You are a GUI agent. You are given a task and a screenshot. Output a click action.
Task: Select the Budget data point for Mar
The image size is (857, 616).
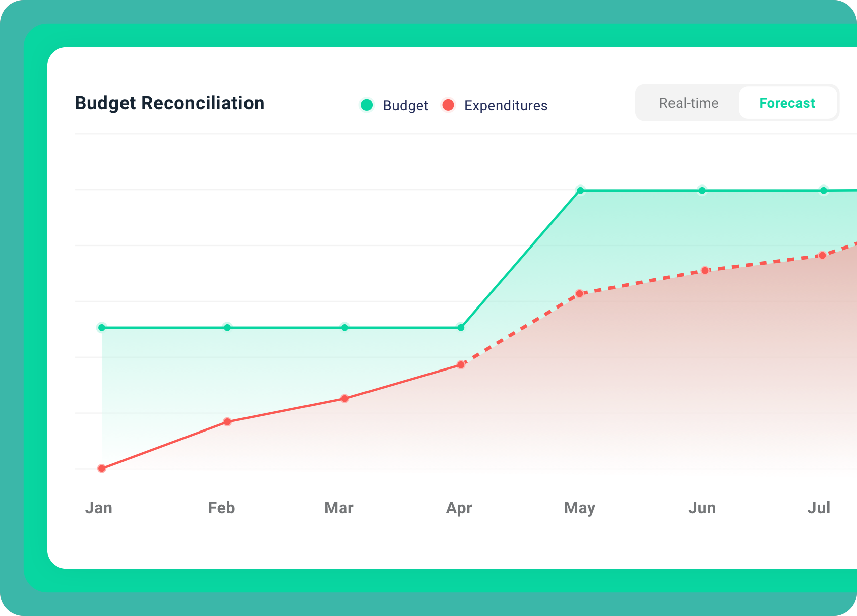click(345, 328)
